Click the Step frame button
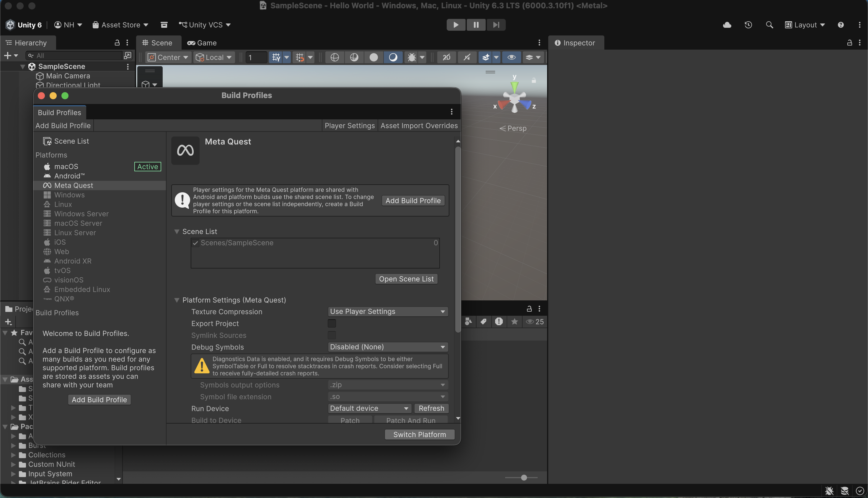This screenshot has height=498, width=868. 496,25
